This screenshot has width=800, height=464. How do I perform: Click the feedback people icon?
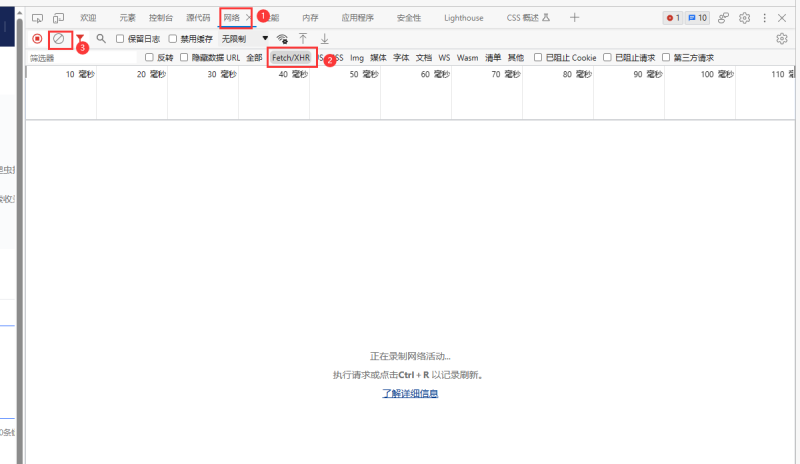pos(723,18)
